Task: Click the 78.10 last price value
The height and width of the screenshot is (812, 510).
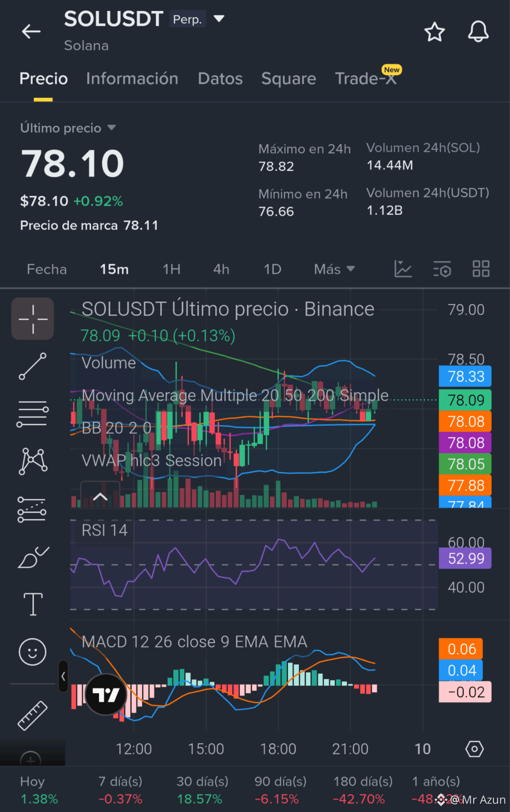Action: point(72,164)
